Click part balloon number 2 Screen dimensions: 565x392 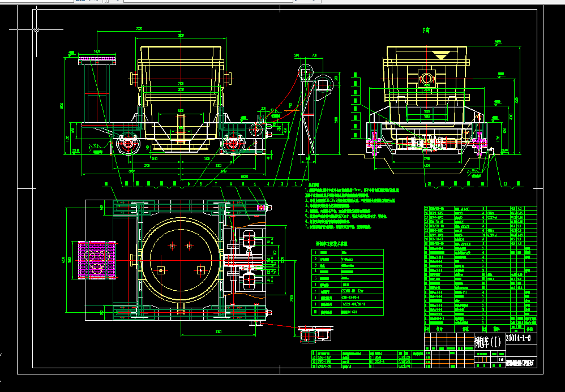click(x=282, y=184)
